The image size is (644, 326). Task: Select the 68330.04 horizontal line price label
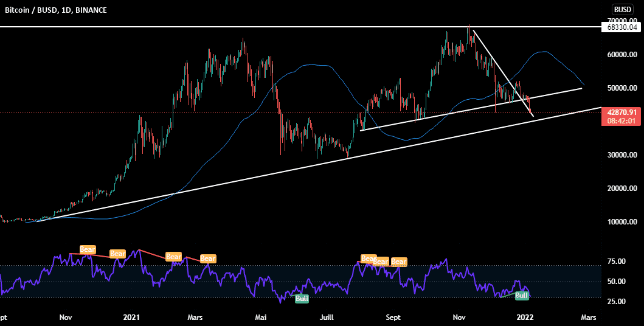[621, 27]
